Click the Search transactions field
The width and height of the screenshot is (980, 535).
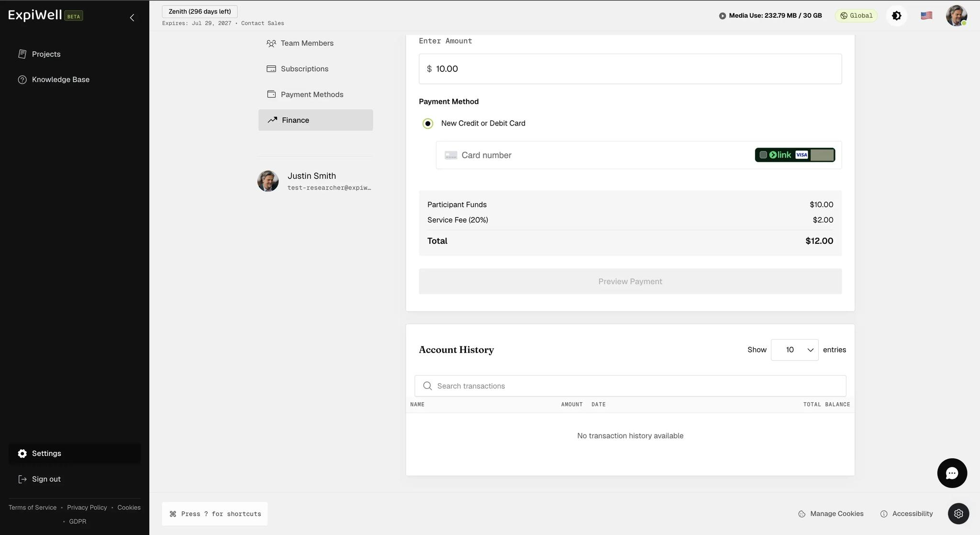pos(630,386)
